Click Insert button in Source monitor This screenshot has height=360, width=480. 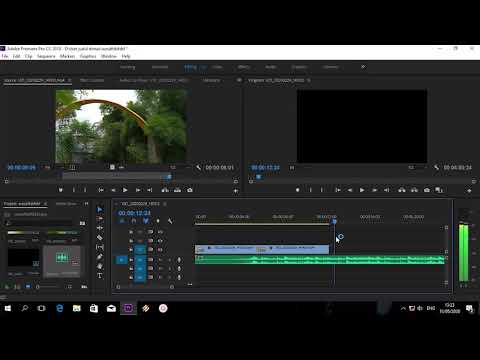165,190
